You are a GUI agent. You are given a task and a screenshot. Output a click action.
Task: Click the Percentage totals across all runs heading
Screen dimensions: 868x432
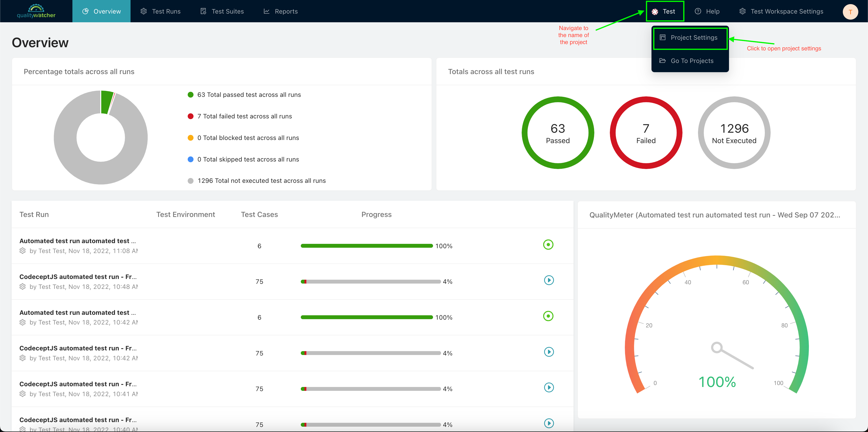79,71
